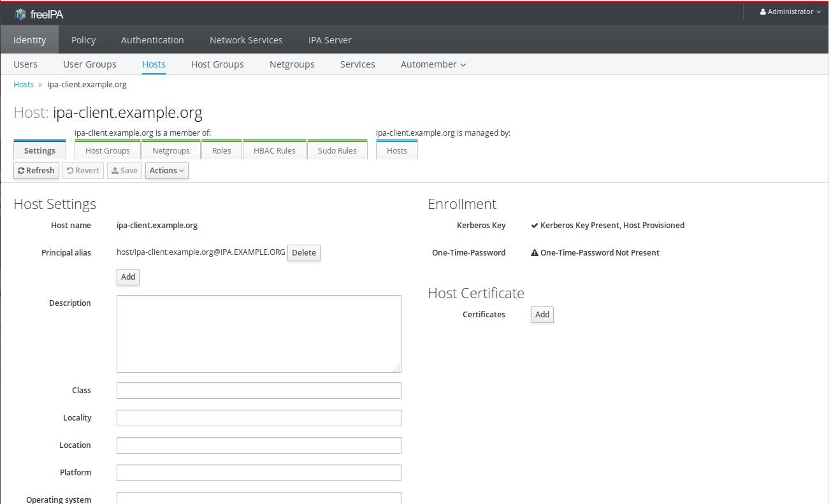Expand the Automember dropdown menu
Viewport: 831px width, 504px height.
(x=433, y=64)
